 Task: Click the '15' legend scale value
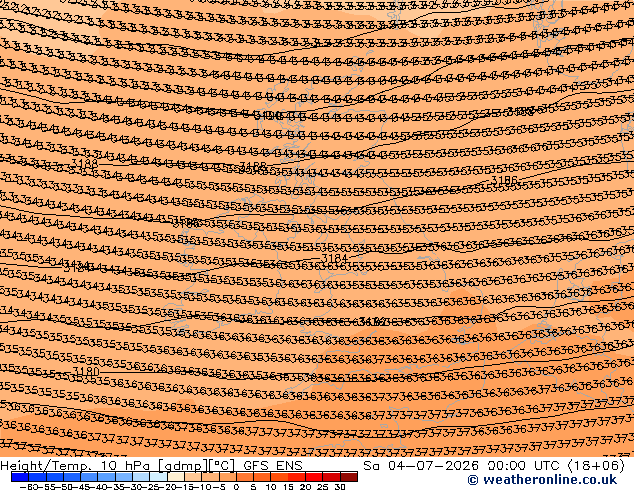pos(288,487)
